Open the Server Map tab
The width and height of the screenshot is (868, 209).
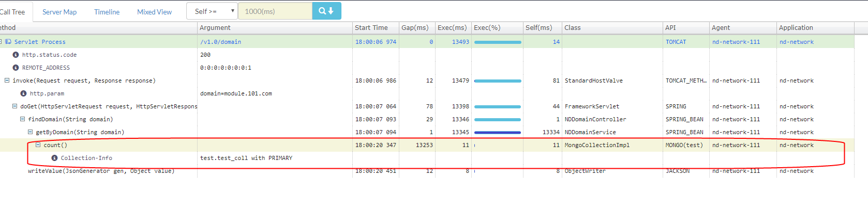pos(59,12)
